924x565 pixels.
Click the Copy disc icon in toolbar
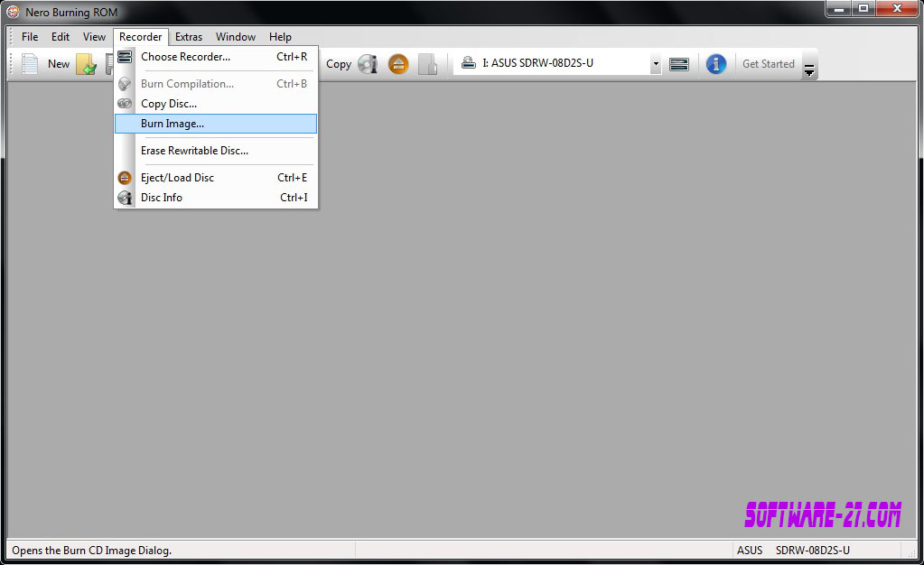click(x=368, y=63)
